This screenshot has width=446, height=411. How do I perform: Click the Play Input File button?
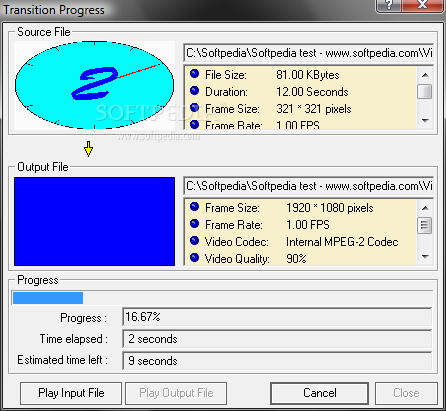(71, 393)
